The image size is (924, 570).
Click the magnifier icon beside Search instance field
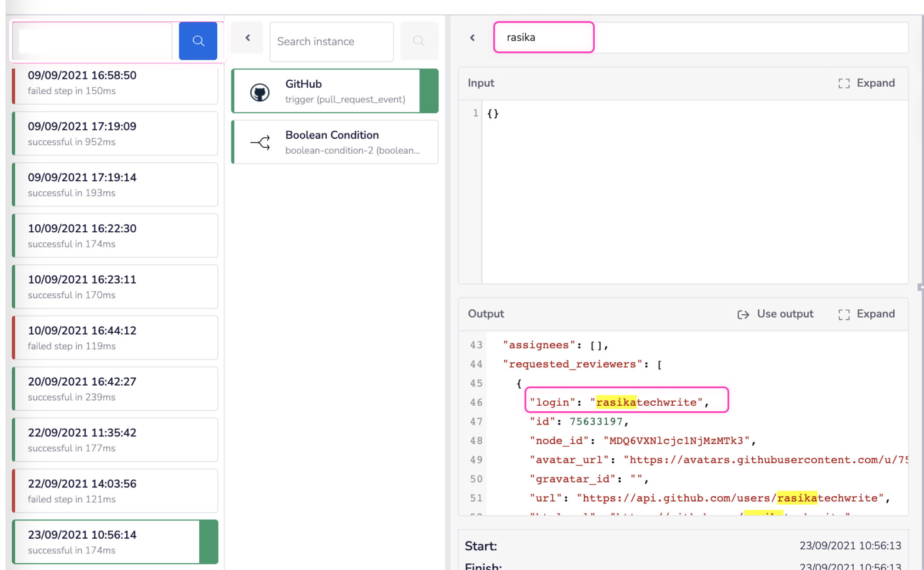coord(418,41)
